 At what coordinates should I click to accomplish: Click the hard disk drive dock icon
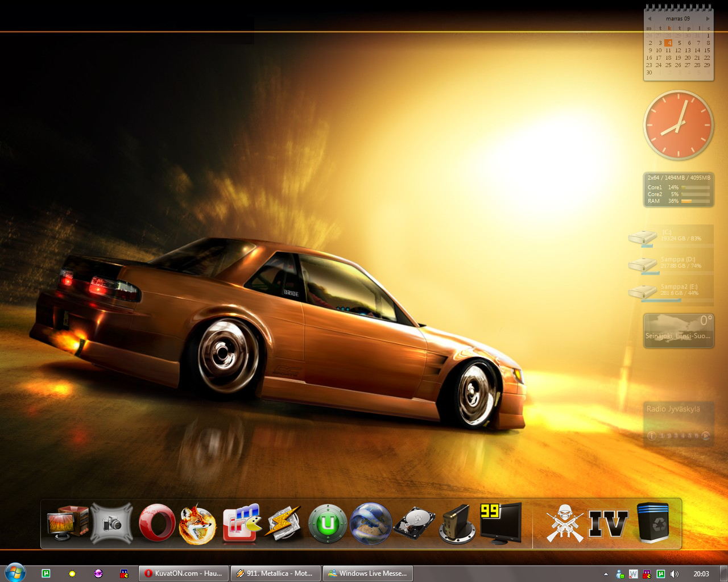[x=414, y=523]
